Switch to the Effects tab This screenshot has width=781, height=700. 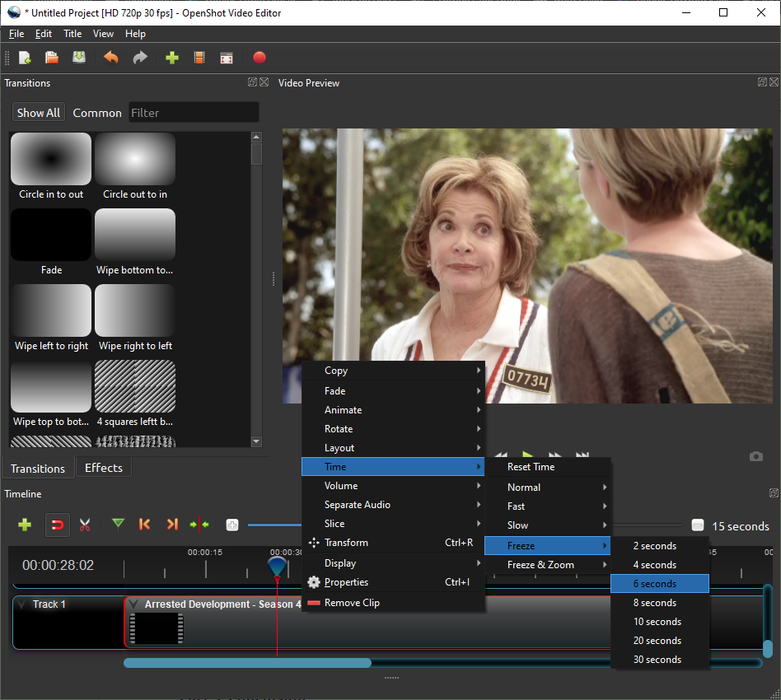[104, 468]
